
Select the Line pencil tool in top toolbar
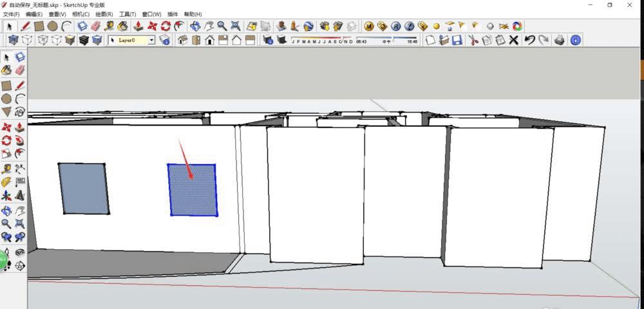26,26
